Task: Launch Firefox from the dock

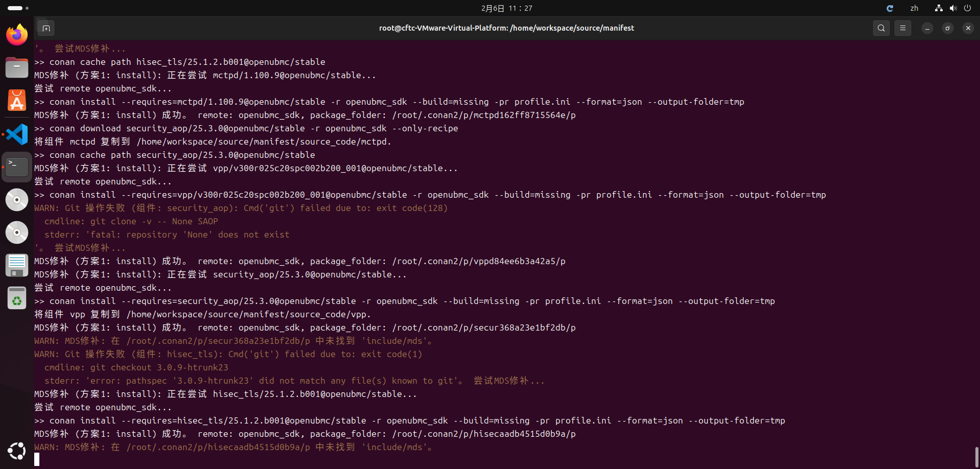Action: pos(17,35)
